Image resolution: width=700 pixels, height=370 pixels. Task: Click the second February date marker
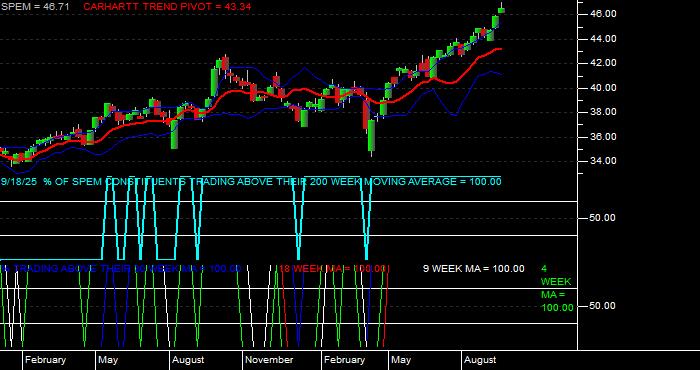(x=344, y=360)
